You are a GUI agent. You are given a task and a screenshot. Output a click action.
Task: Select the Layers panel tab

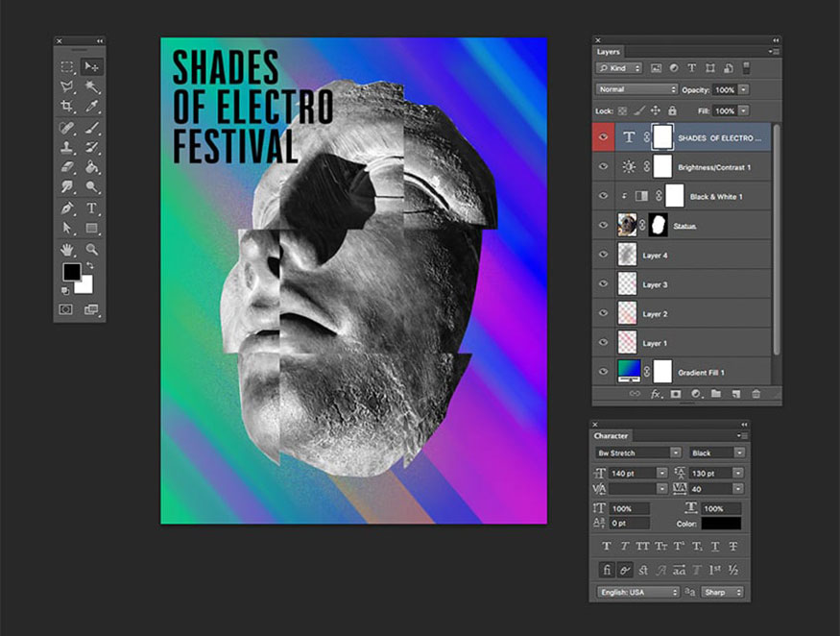click(x=608, y=52)
